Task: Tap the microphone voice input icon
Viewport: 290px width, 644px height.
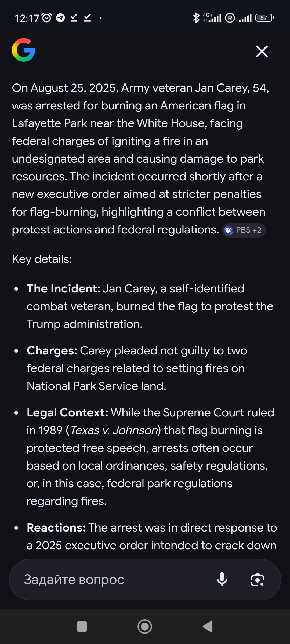Action: pyautogui.click(x=222, y=580)
